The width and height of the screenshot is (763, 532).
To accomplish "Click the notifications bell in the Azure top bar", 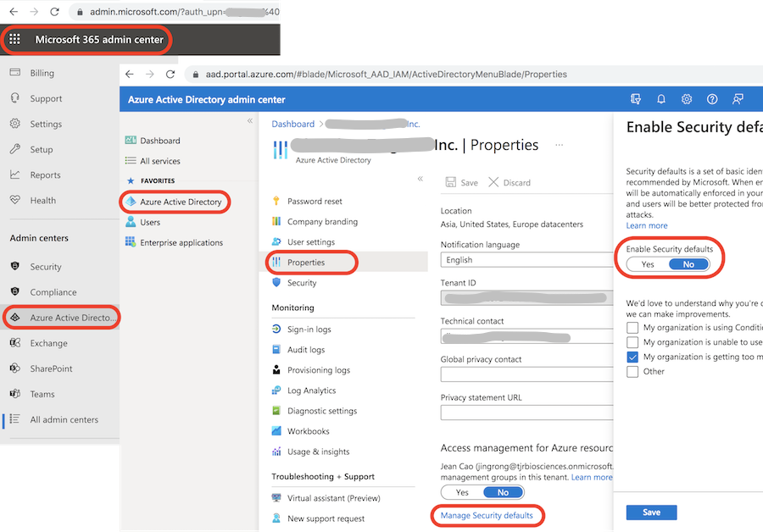I will (x=661, y=99).
